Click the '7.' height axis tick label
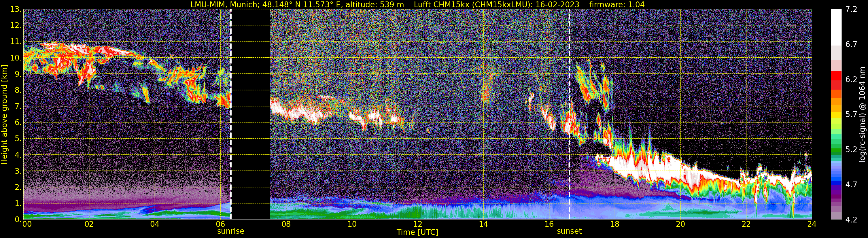This screenshot has height=238, width=868. pos(18,107)
